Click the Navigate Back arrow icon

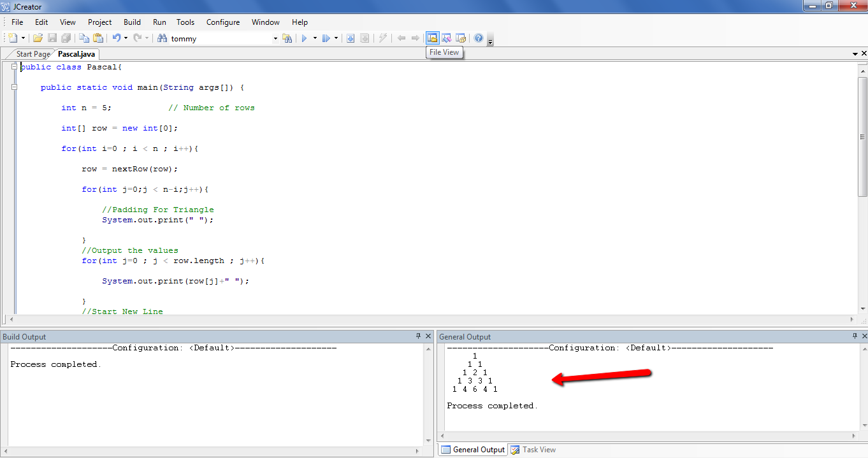401,38
